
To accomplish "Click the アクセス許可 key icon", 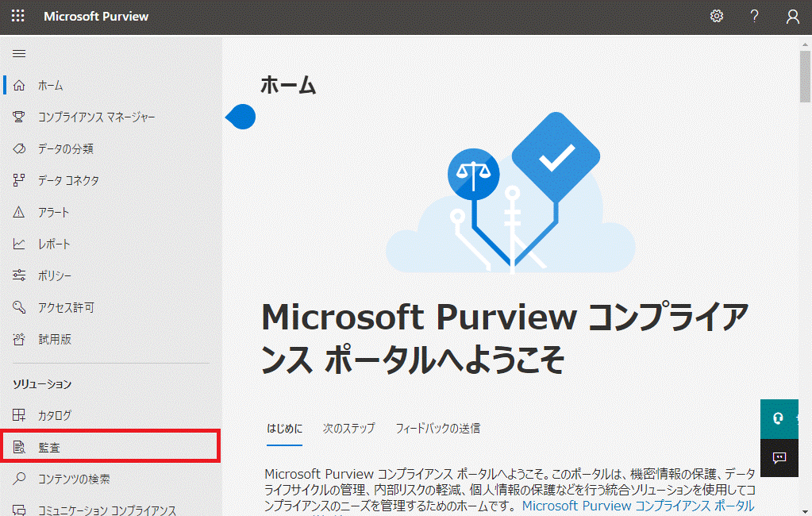I will point(19,307).
